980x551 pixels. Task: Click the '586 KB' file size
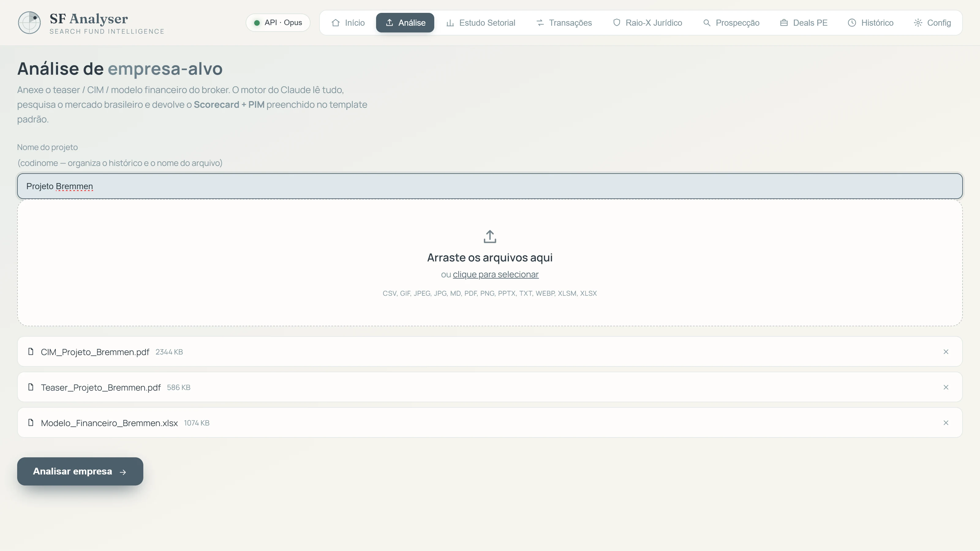point(179,388)
